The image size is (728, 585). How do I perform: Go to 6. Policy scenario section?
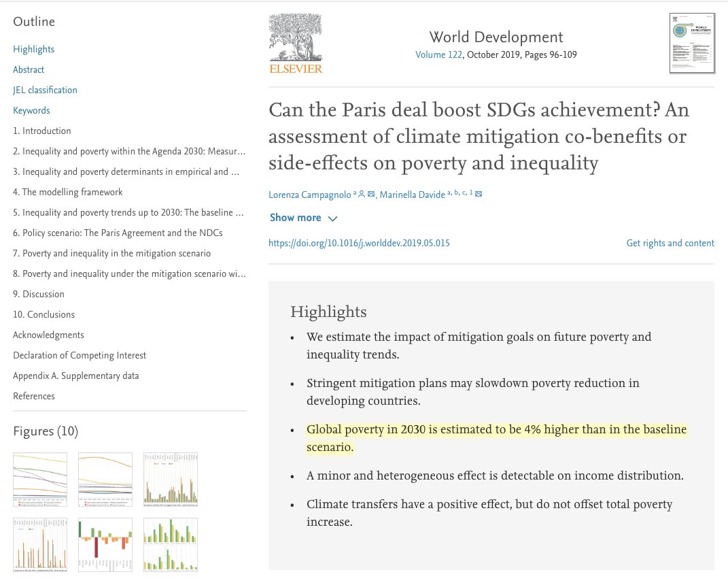click(x=118, y=233)
